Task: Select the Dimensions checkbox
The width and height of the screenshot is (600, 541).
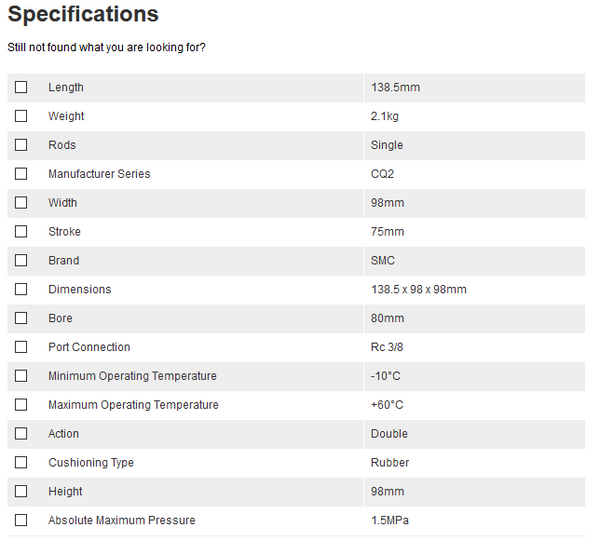Action: pos(21,290)
